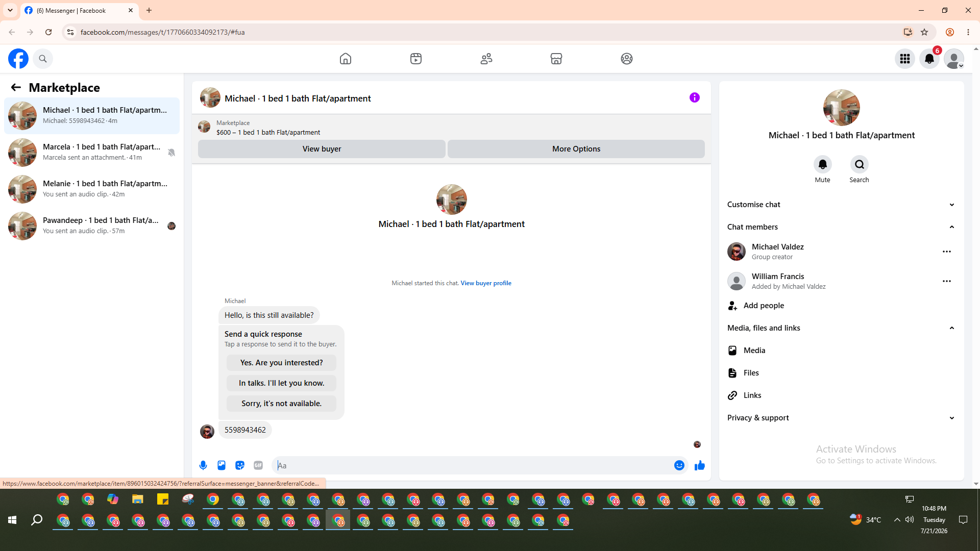980x551 pixels.
Task: Open Michael's conversation in chat list
Action: [92, 116]
